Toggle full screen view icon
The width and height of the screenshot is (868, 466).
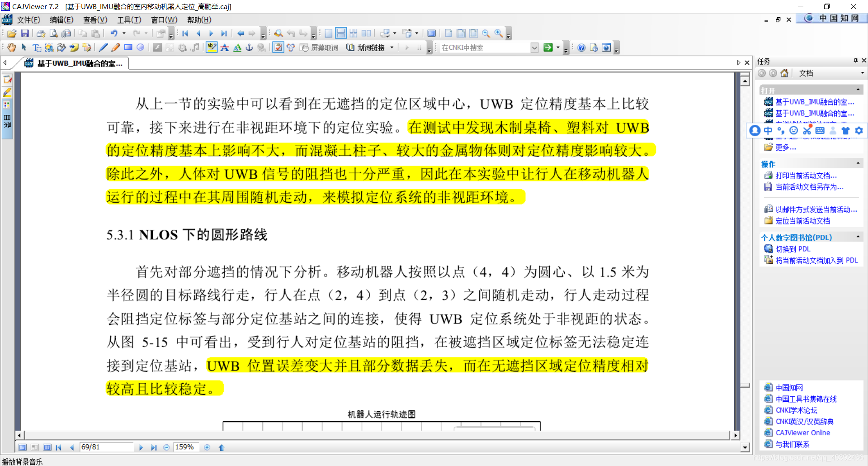[431, 33]
